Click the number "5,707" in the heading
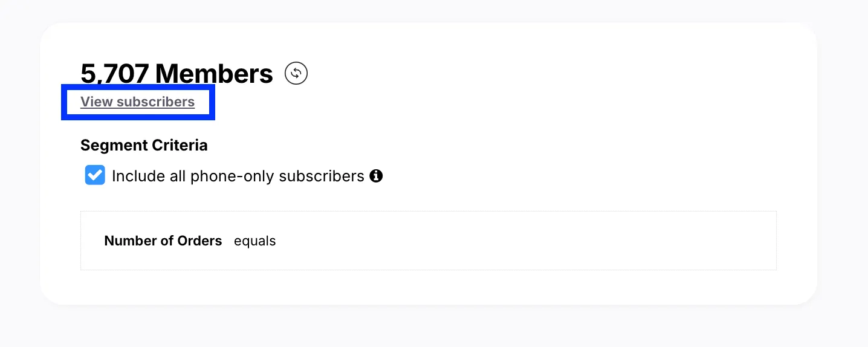The height and width of the screenshot is (347, 868). click(115, 74)
